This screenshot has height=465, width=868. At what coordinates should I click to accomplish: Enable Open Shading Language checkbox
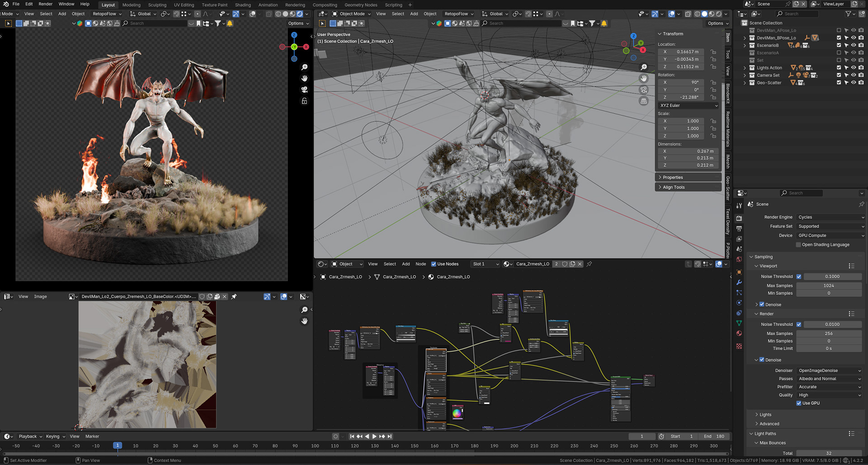tap(798, 245)
